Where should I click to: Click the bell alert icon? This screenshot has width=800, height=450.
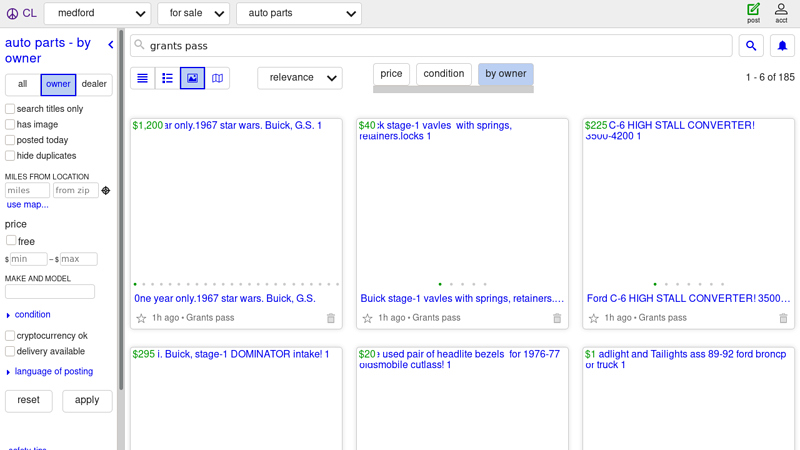(782, 46)
